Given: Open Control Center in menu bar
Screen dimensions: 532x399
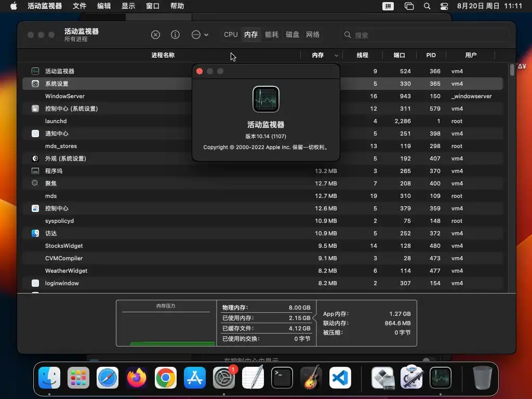Looking at the screenshot, I should point(444,6).
